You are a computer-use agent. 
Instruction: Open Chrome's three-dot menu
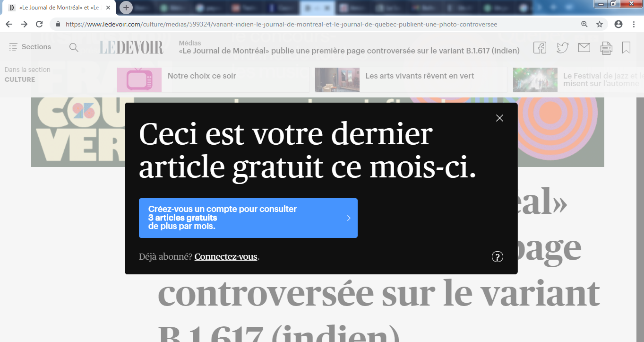pos(634,23)
